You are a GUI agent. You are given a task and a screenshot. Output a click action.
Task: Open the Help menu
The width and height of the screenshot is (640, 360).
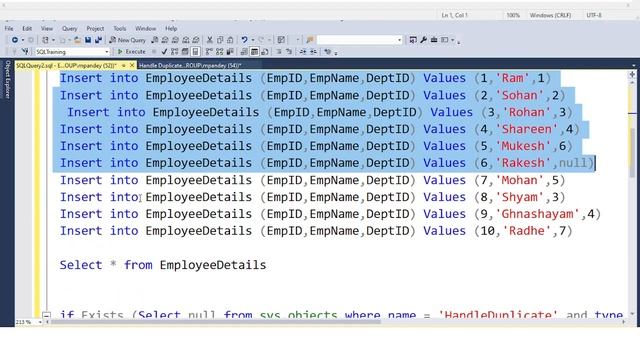(x=171, y=29)
